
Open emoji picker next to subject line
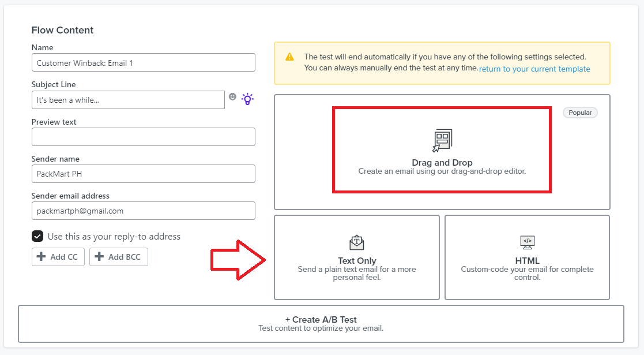(232, 96)
